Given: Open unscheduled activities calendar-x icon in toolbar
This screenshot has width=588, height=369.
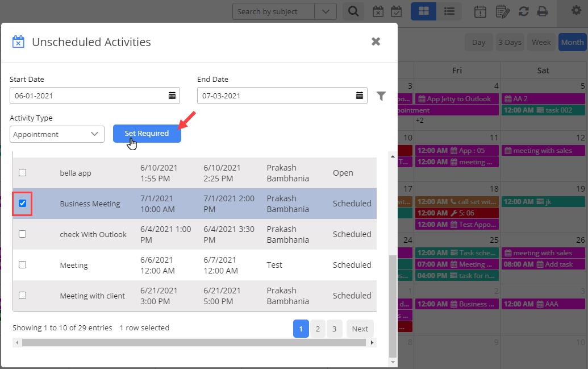Looking at the screenshot, I should pos(378,11).
